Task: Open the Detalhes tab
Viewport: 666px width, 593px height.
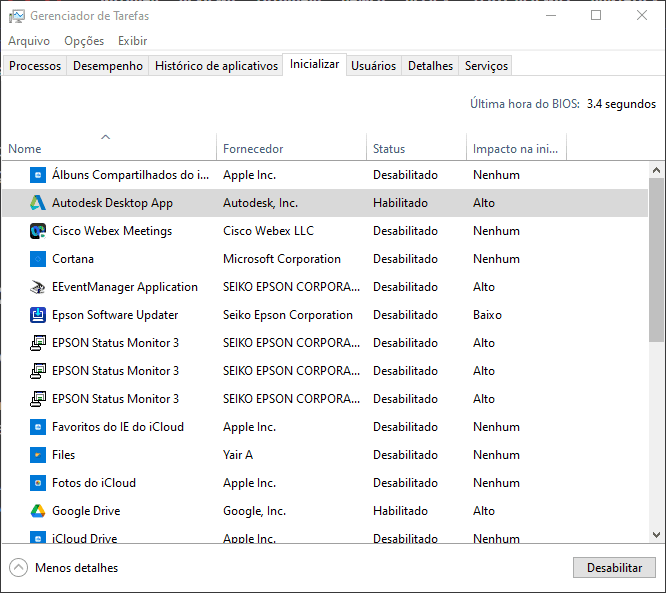Action: coord(430,66)
